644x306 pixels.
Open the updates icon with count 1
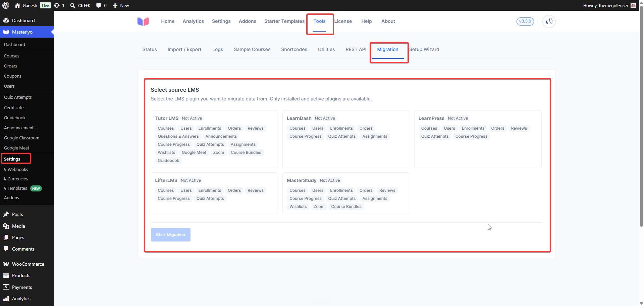tap(59, 5)
